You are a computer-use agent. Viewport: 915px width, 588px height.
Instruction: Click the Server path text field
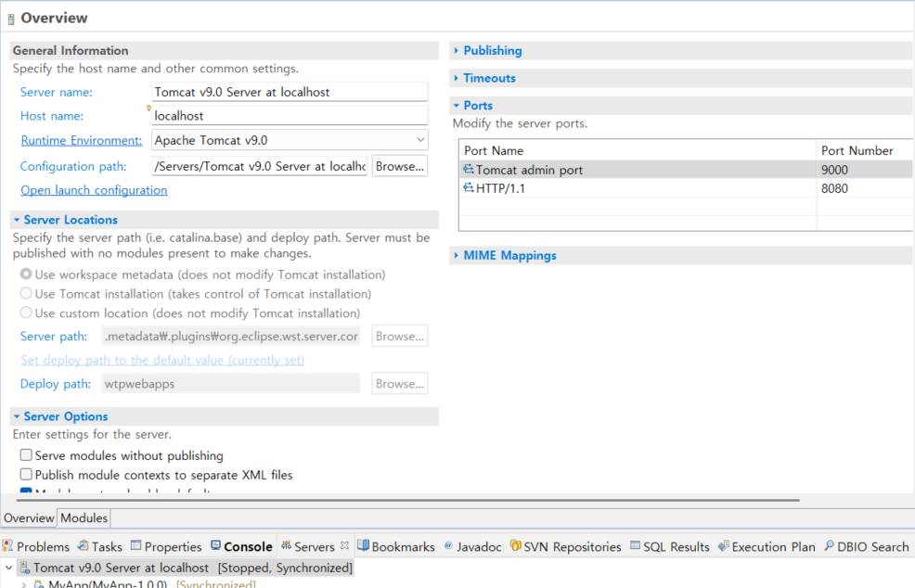pos(230,336)
